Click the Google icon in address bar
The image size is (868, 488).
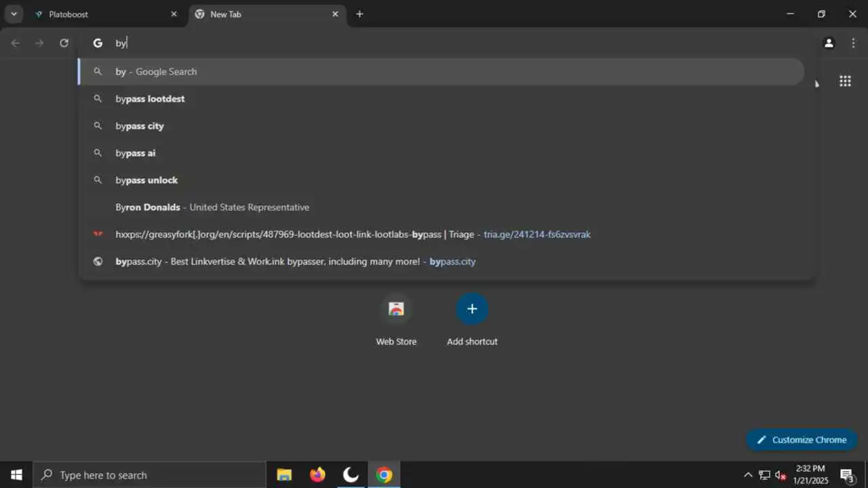[x=98, y=43]
